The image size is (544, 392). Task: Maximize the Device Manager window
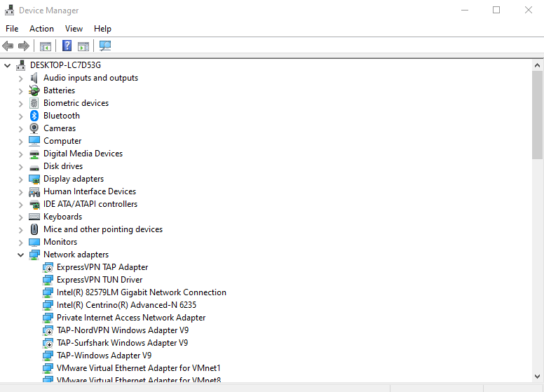point(496,10)
